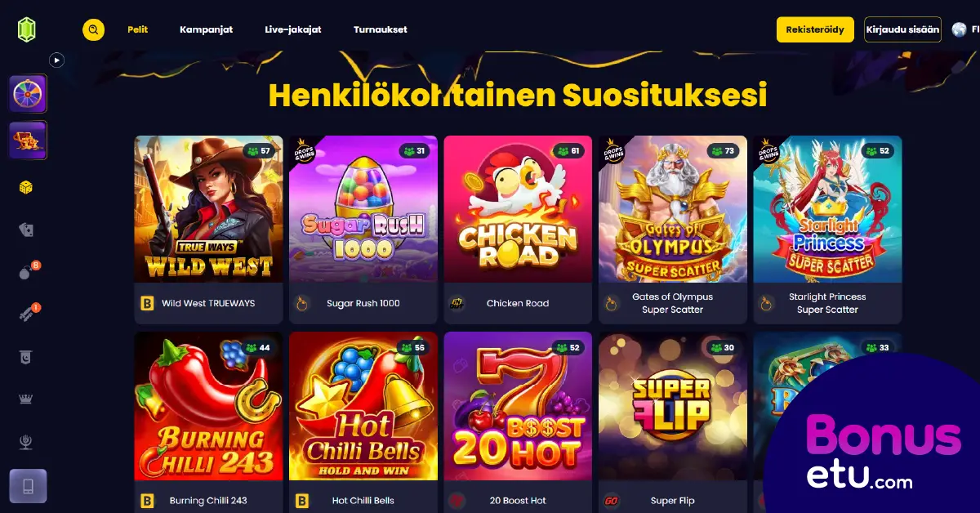Open the FI language selector globe

(x=964, y=30)
